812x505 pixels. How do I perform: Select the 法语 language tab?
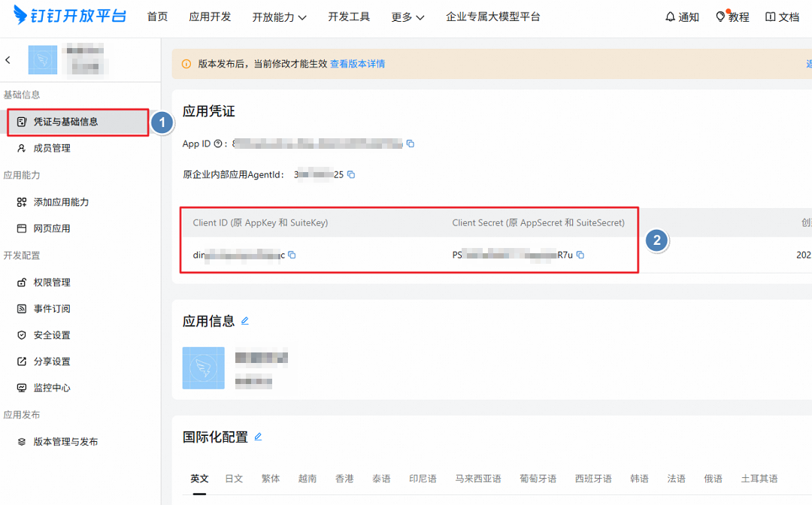pyautogui.click(x=677, y=479)
